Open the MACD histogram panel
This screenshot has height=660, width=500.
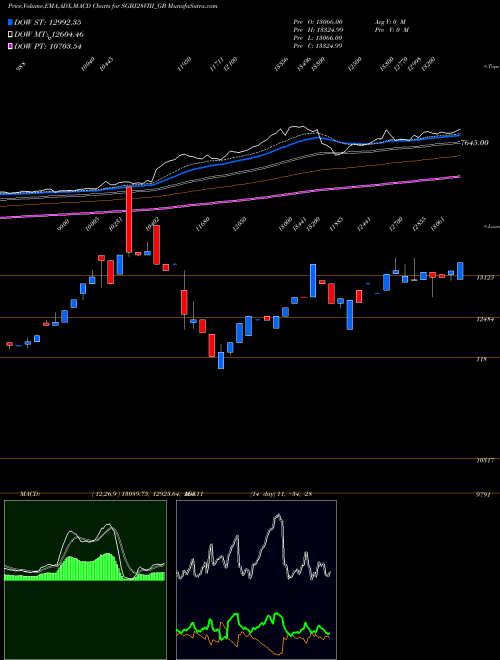[85, 580]
